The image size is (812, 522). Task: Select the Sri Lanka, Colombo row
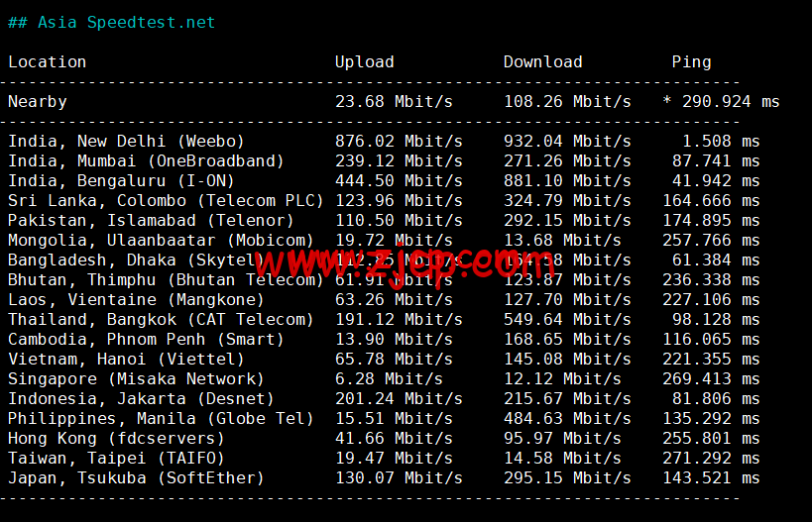(384, 201)
